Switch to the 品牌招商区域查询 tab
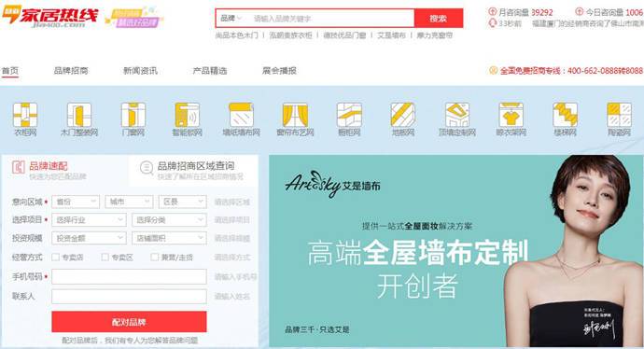Viewport: 644px width, 349px height. pos(193,170)
